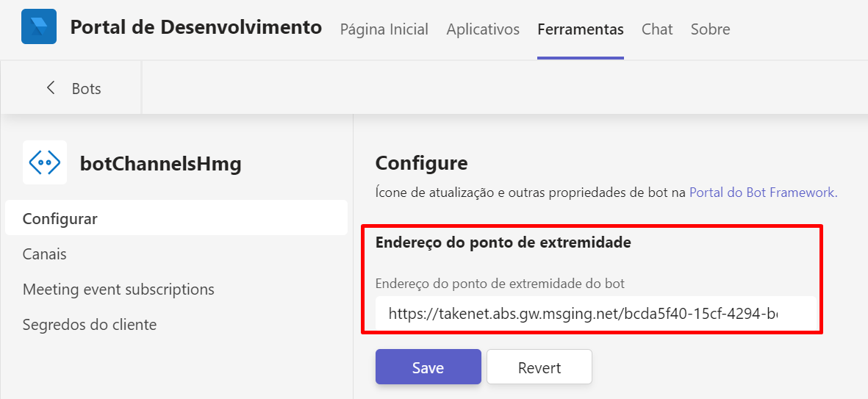Follow the Portal do Bot Framework link
Image resolution: width=868 pixels, height=399 pixels.
pos(762,193)
